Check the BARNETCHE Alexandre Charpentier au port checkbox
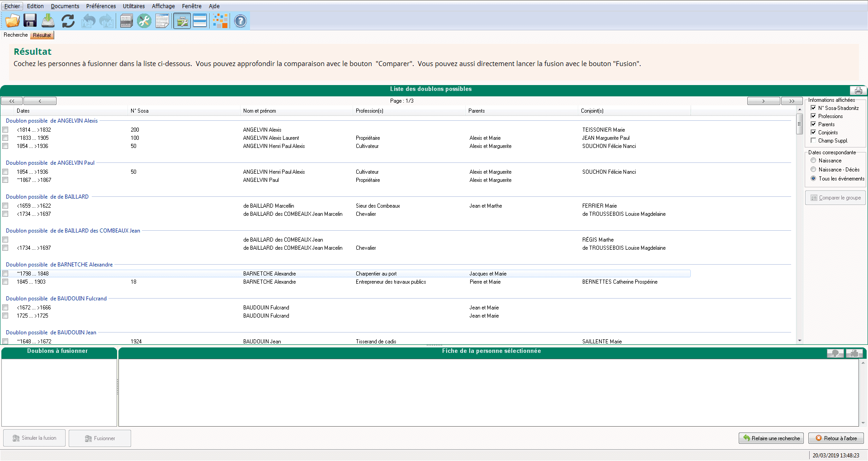Image resolution: width=868 pixels, height=461 pixels. (x=5, y=274)
